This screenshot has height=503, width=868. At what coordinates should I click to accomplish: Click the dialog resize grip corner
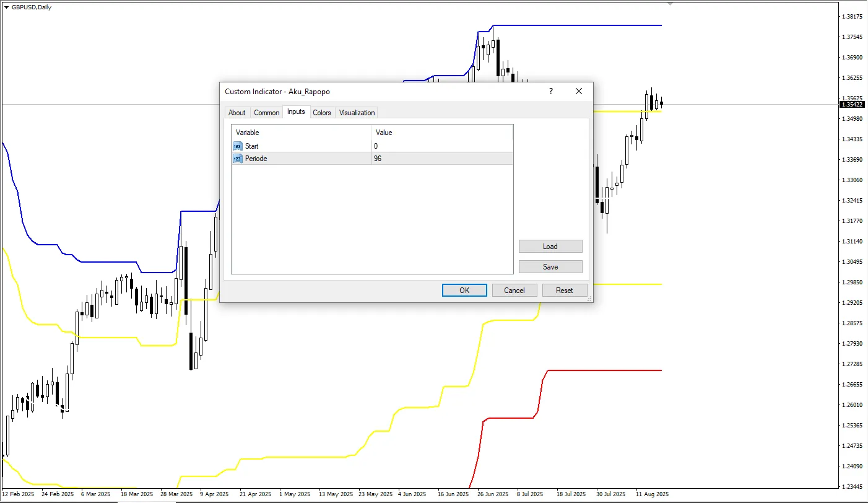(x=590, y=299)
